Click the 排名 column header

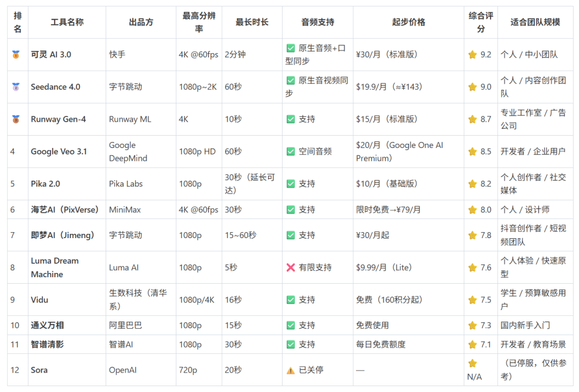17,22
